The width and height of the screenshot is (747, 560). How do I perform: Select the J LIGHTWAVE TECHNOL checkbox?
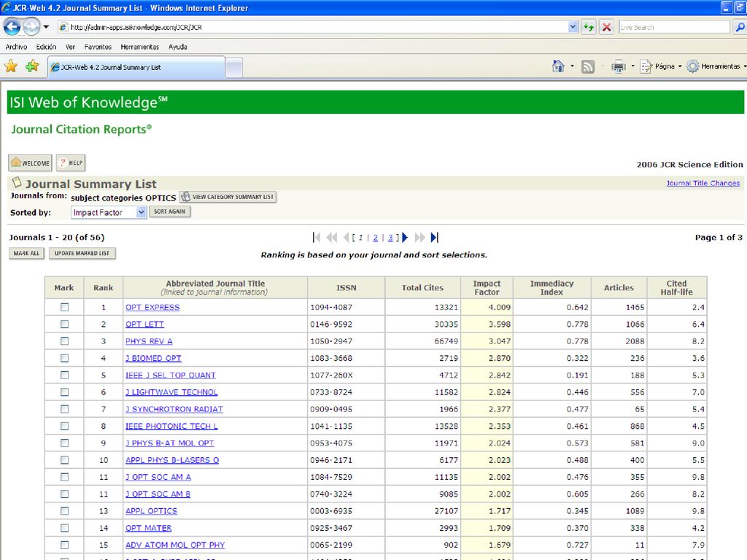(x=64, y=392)
